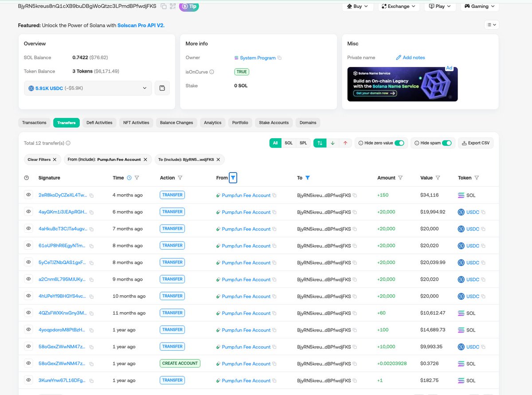Open the Token column filter
Image resolution: width=532 pixels, height=395 pixels.
click(x=477, y=178)
